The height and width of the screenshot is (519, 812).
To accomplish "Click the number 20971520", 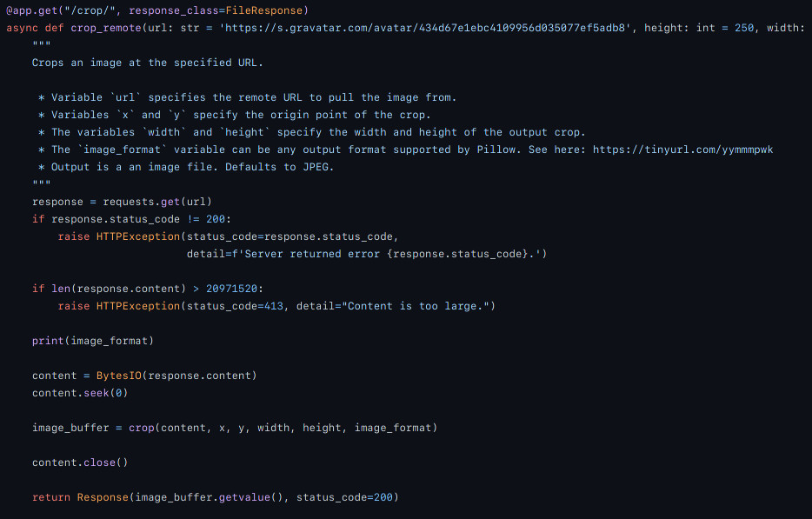I will point(231,289).
